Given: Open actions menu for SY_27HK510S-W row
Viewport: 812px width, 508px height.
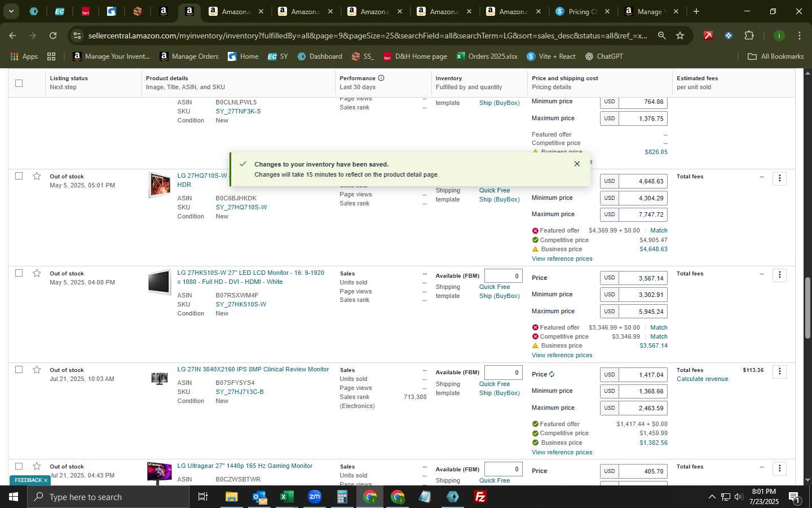Looking at the screenshot, I should (779, 275).
